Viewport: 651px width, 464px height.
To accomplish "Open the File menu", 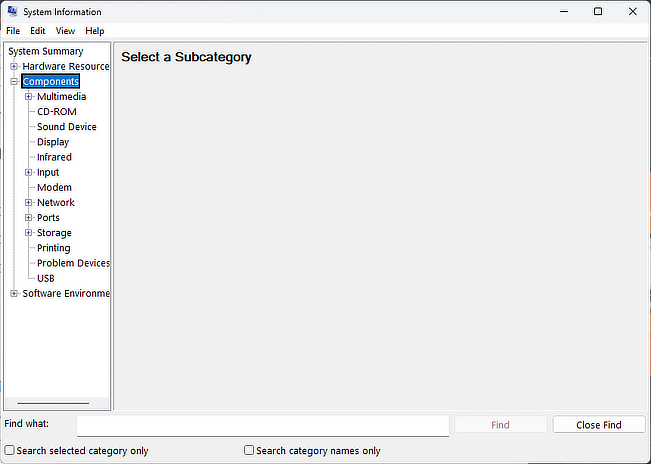I will pos(13,31).
